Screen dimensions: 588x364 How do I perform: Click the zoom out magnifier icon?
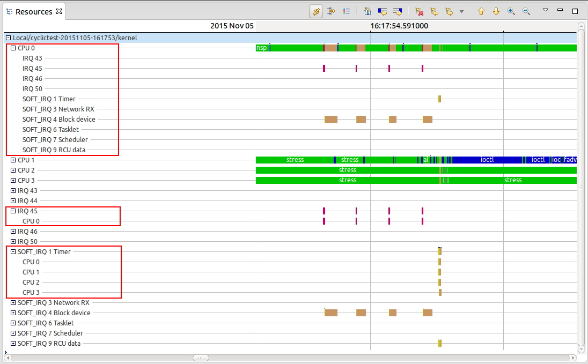coord(526,11)
